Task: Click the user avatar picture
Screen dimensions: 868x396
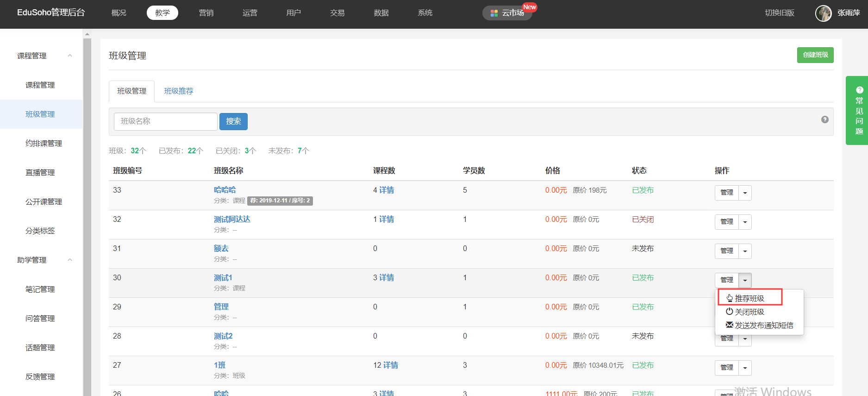Action: click(x=823, y=13)
